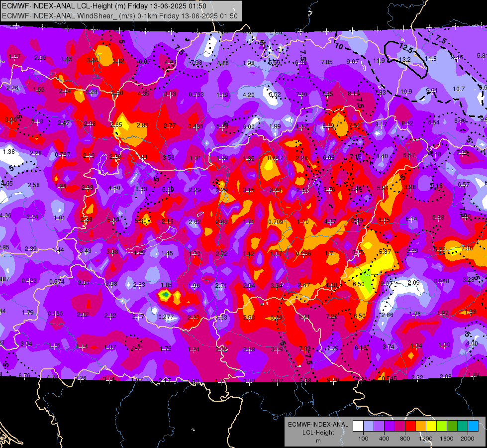Click the 10.9 wind shear value

(406, 92)
